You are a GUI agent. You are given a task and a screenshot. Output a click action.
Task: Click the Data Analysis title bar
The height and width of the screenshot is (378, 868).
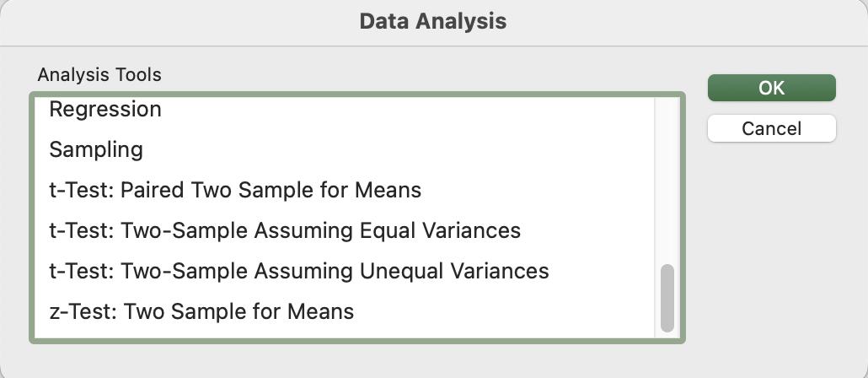coord(433,22)
